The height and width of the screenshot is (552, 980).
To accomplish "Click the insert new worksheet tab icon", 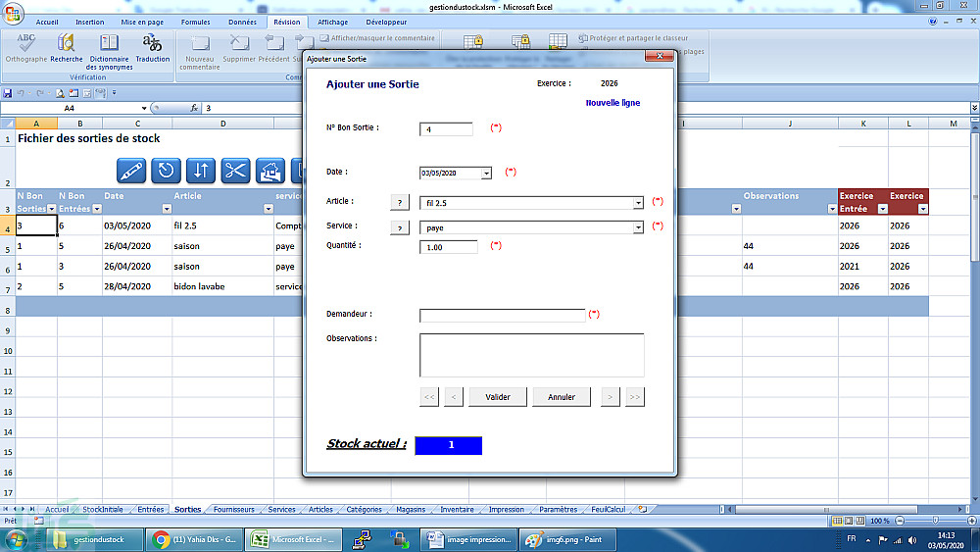I will tap(643, 510).
